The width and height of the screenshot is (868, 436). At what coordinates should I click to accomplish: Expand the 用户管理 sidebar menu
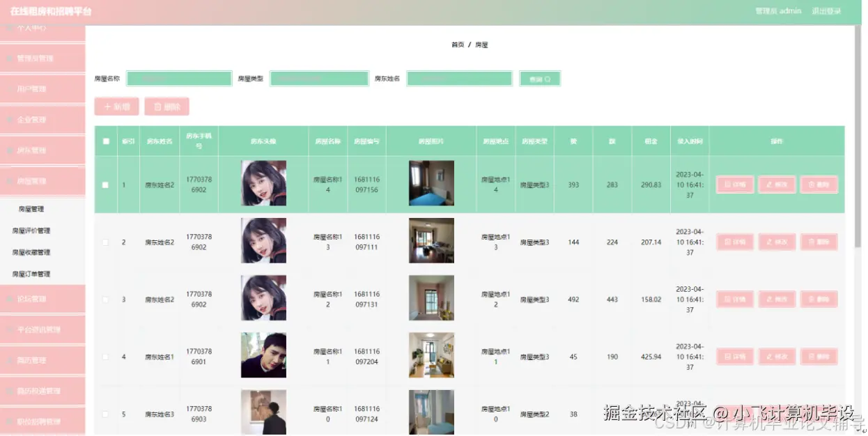pyautogui.click(x=42, y=89)
